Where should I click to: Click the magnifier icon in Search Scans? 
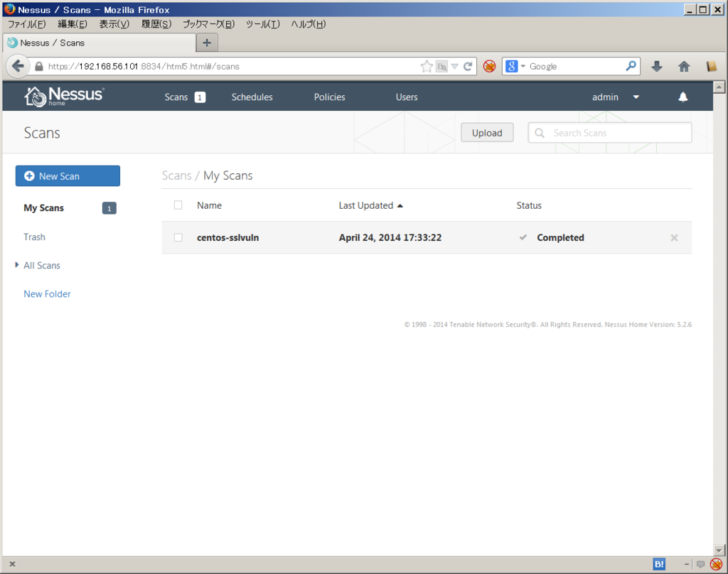pos(540,133)
